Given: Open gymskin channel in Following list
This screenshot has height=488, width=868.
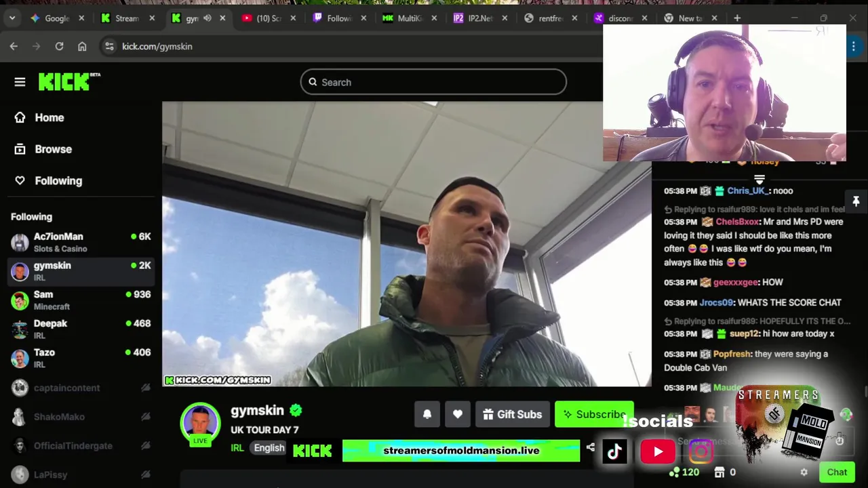Looking at the screenshot, I should (81, 271).
